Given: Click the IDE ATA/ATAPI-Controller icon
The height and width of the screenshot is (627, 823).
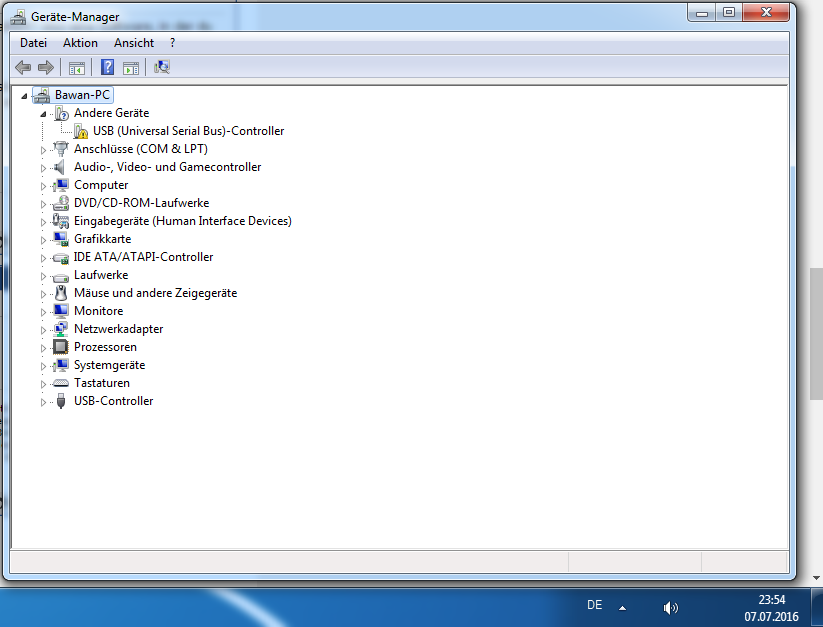Looking at the screenshot, I should (61, 258).
